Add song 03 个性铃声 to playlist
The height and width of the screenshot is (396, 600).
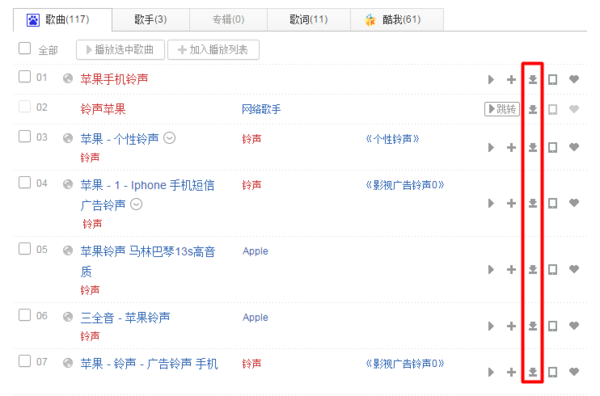coord(511,148)
